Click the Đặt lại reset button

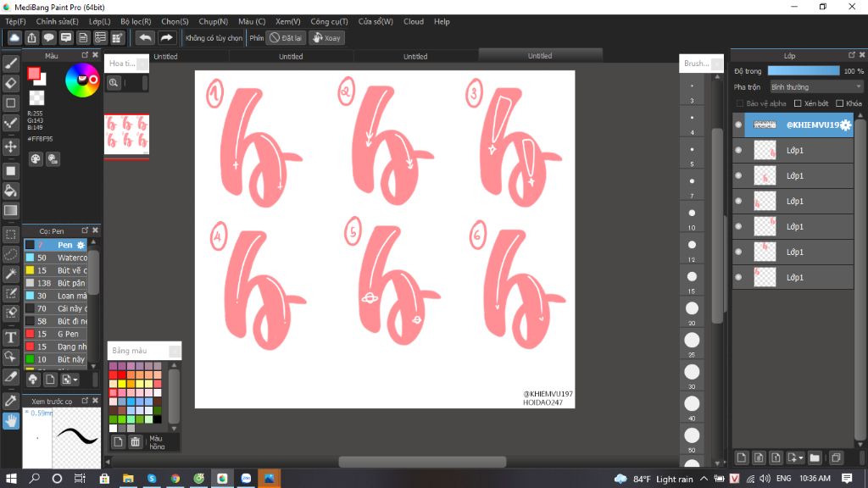(x=286, y=37)
